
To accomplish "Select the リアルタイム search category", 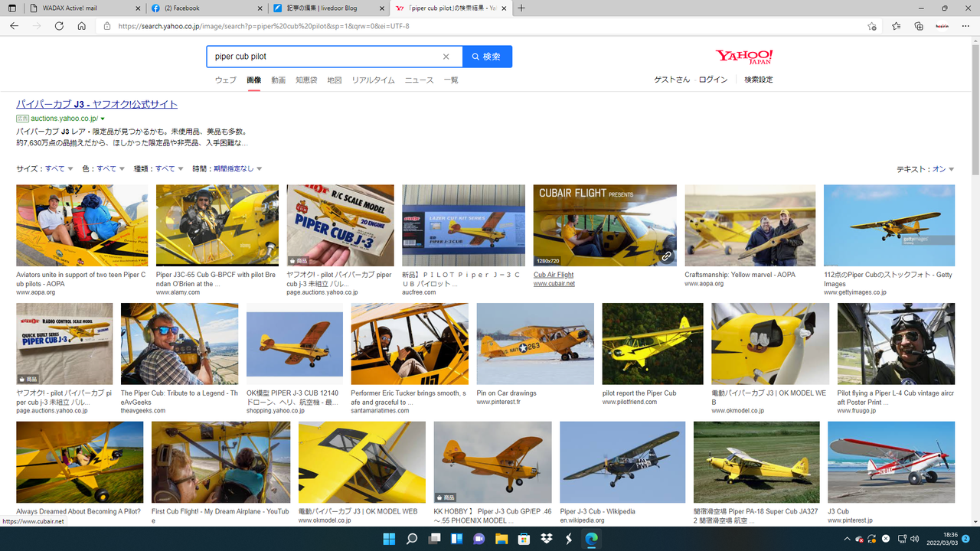I will tap(374, 80).
